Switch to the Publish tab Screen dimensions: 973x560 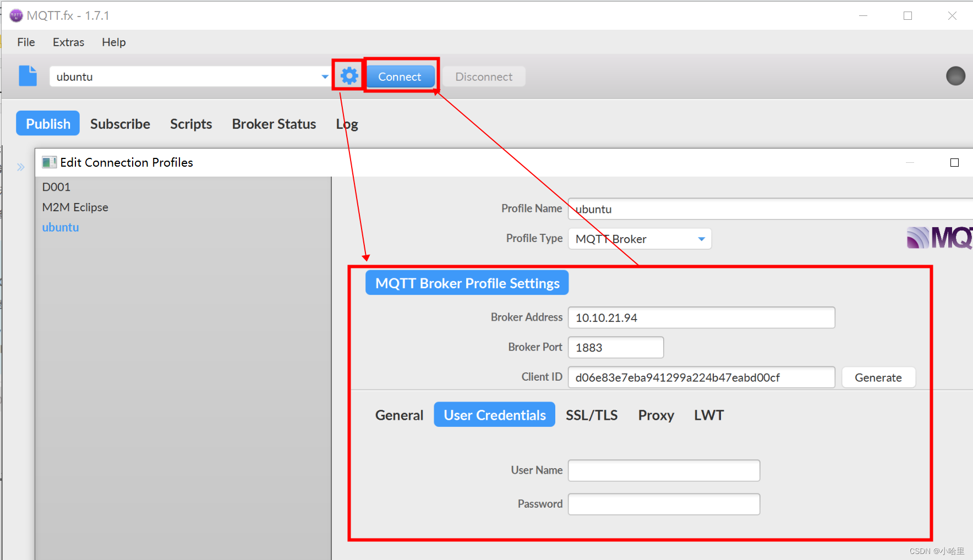[x=48, y=123]
